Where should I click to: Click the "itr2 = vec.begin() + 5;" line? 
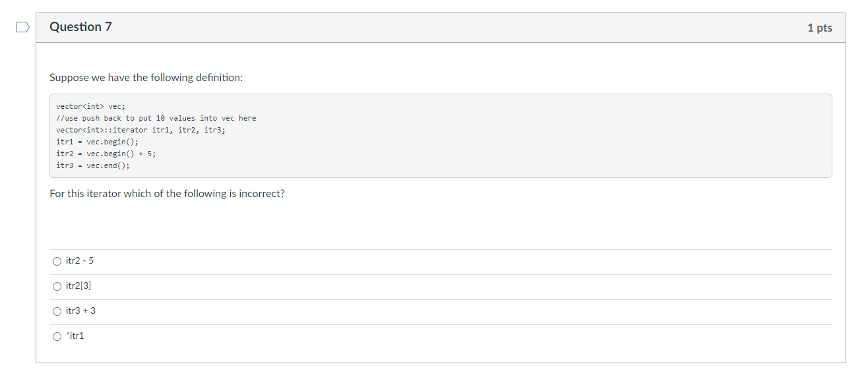[106, 154]
